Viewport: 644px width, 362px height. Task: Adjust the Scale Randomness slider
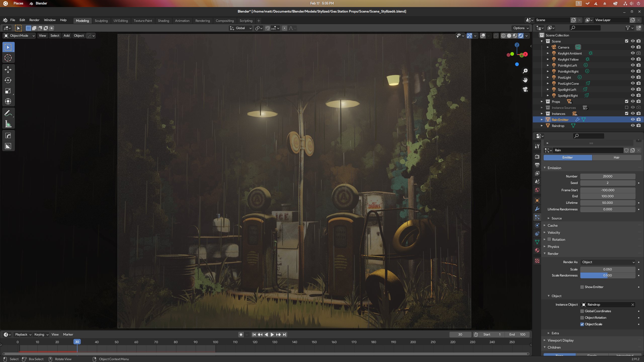click(x=608, y=276)
